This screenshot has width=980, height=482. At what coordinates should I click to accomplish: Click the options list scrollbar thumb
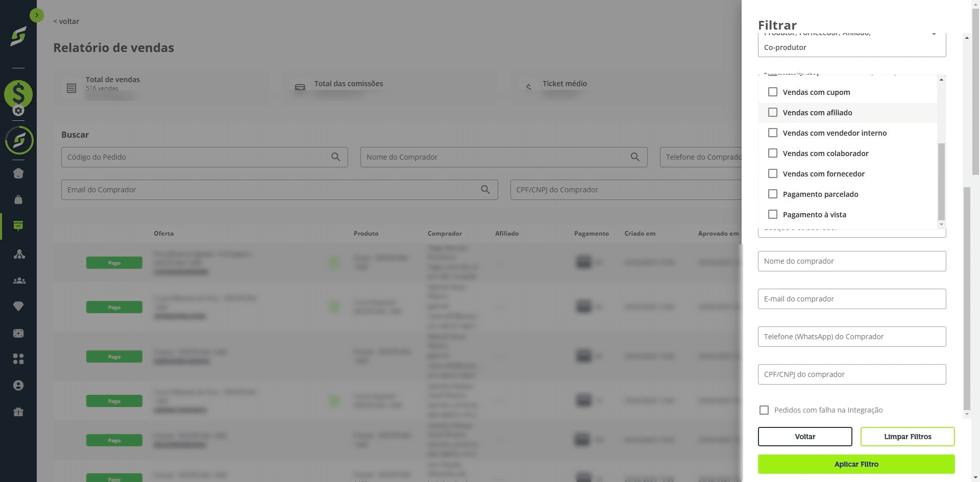941,182
